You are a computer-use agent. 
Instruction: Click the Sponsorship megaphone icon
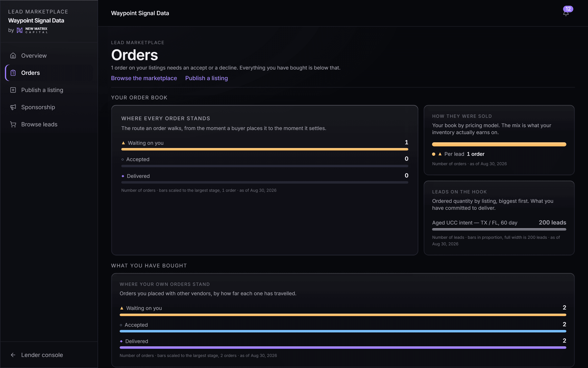(x=13, y=107)
